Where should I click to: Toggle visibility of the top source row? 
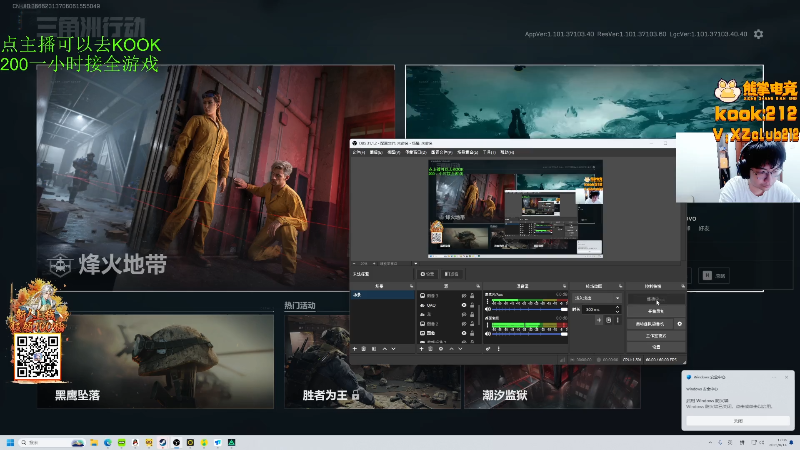click(x=464, y=296)
